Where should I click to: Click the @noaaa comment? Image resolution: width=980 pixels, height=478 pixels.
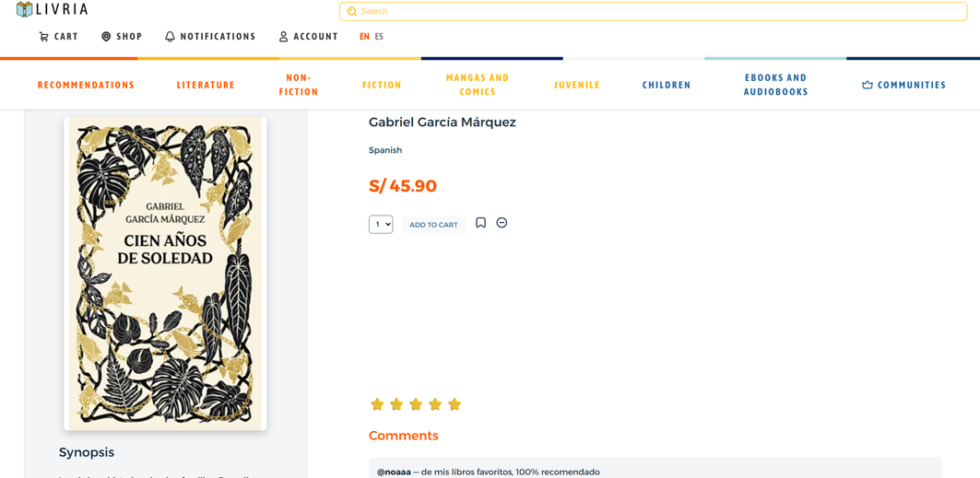[x=655, y=468]
